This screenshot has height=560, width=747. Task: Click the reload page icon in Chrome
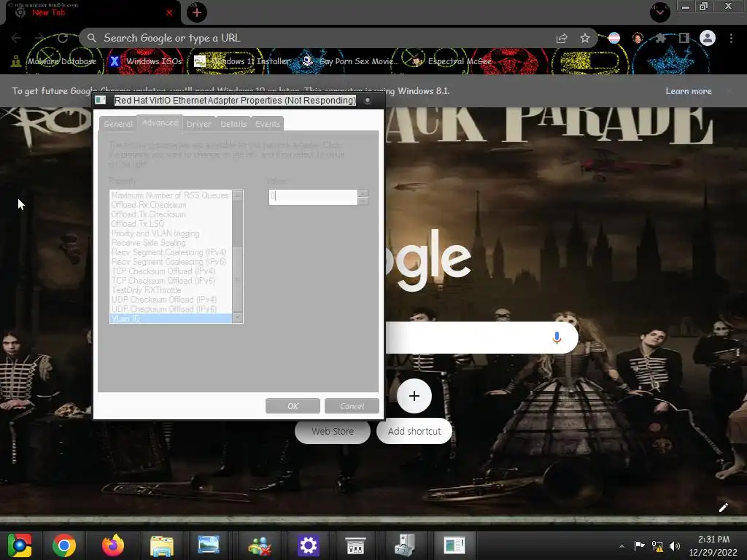[63, 38]
